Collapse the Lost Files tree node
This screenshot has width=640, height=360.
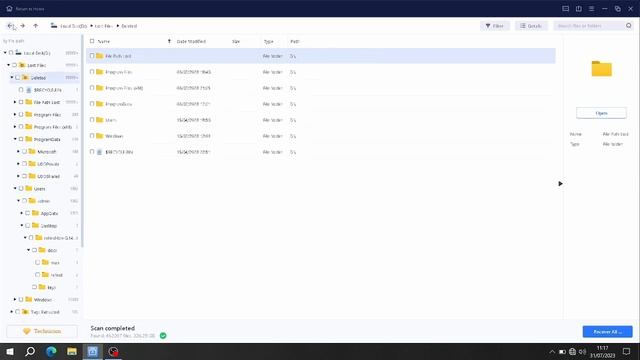click(9, 65)
